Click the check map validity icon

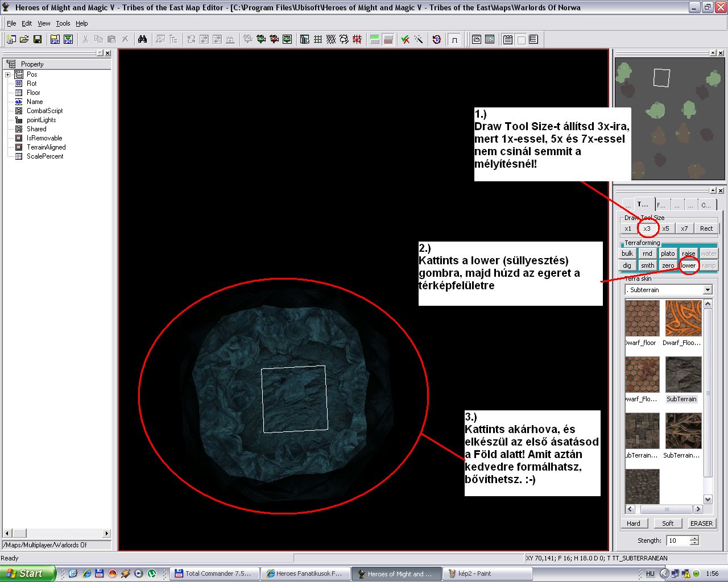[x=405, y=39]
